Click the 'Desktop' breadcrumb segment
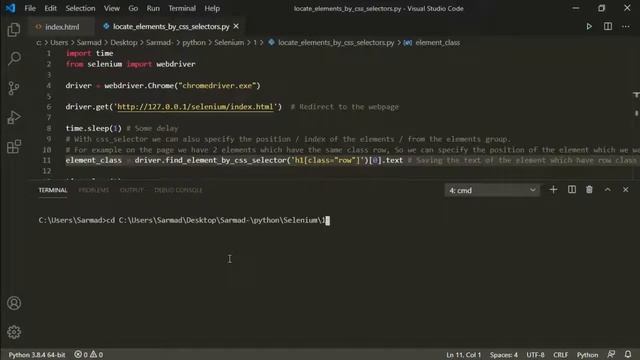The image size is (640, 360). coord(124,42)
